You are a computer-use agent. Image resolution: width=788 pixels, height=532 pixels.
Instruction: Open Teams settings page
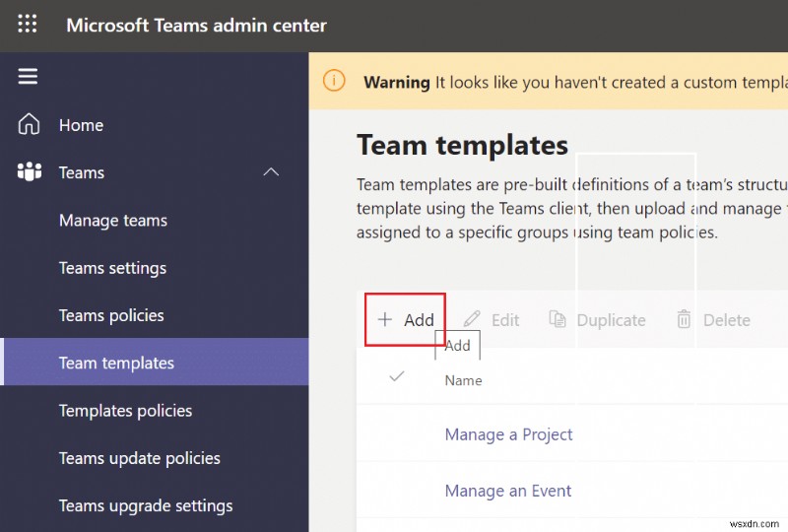tap(112, 268)
